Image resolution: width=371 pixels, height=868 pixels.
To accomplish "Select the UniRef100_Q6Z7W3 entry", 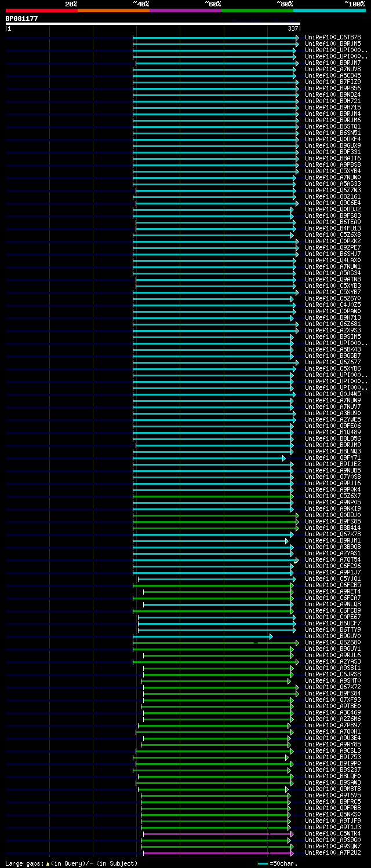I will (x=333, y=190).
